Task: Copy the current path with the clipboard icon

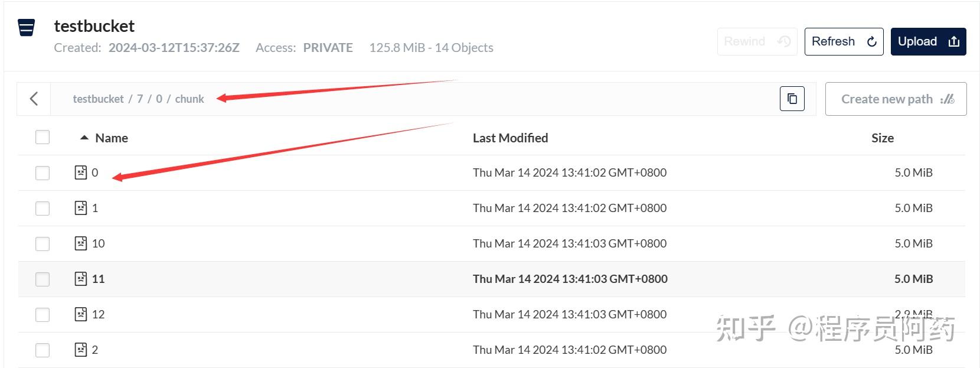Action: pos(792,99)
